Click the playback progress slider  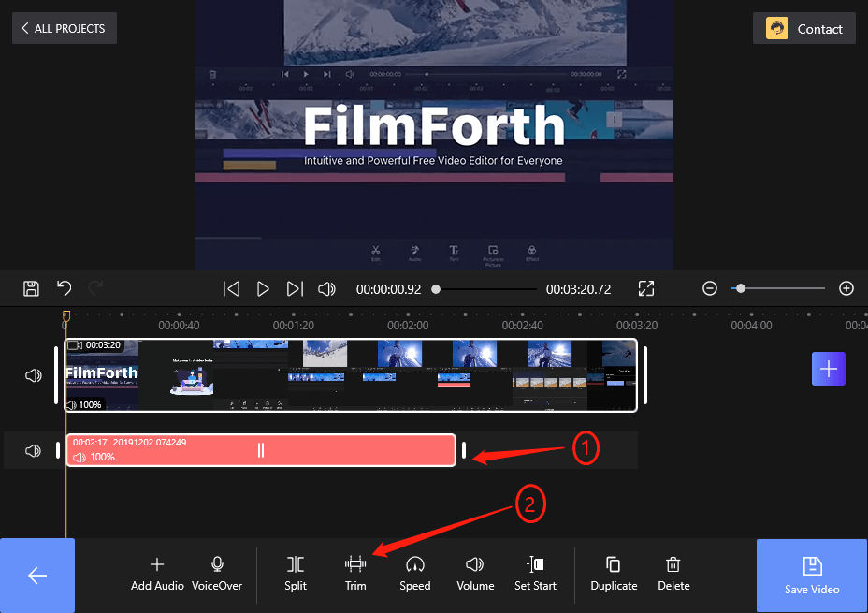click(x=485, y=289)
